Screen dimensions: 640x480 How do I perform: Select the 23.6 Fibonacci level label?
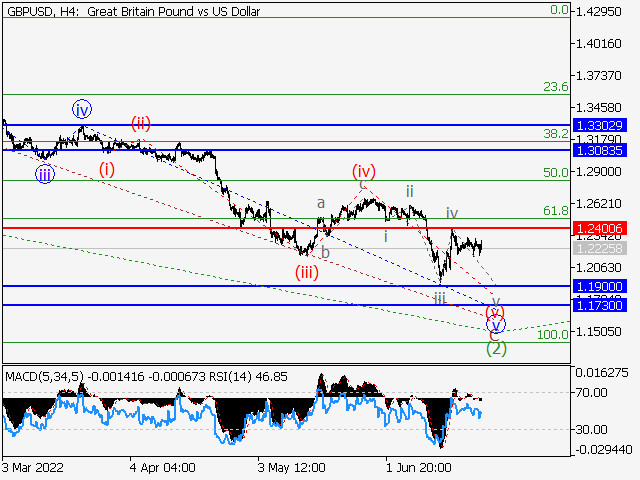coord(556,87)
